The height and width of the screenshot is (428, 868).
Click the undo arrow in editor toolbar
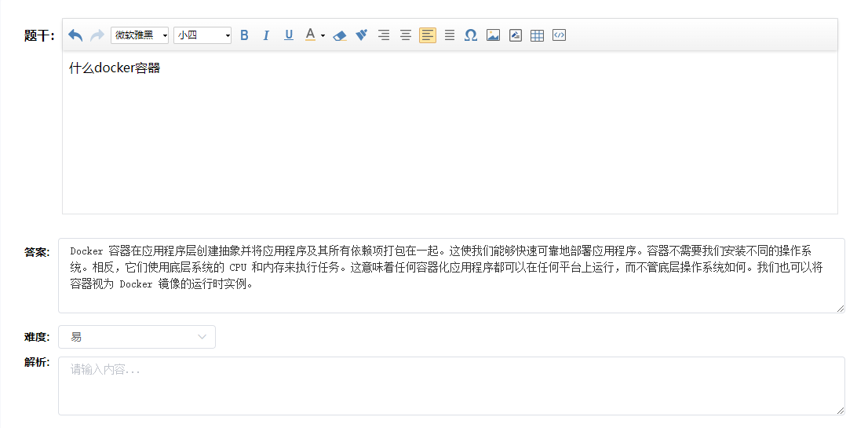point(75,35)
